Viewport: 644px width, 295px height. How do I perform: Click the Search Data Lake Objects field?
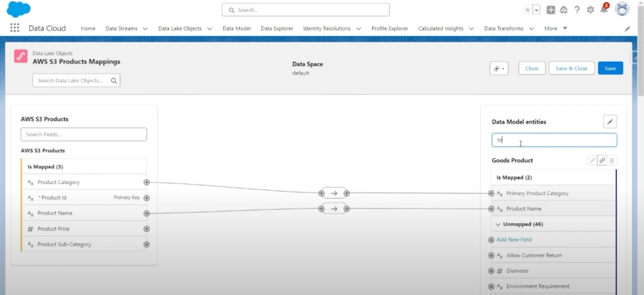pos(76,80)
